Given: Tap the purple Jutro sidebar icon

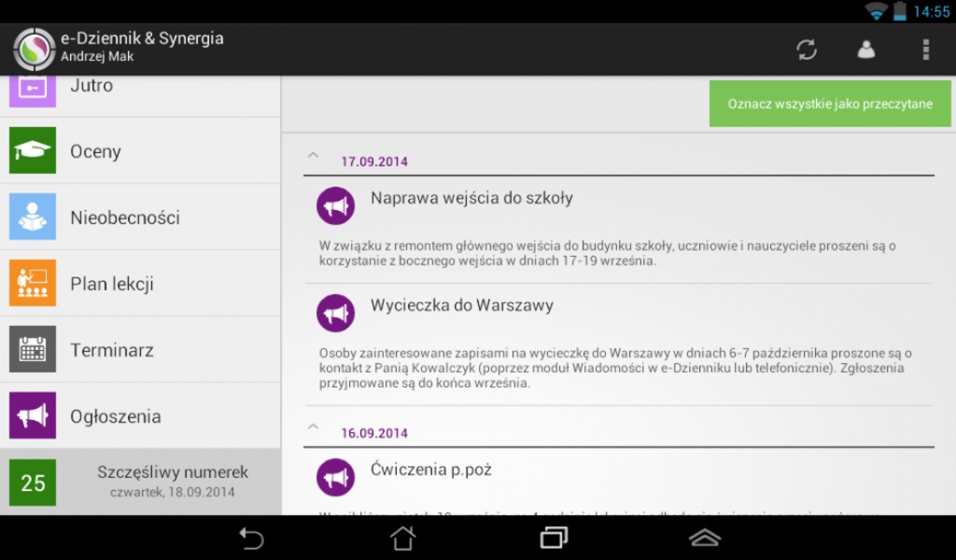Looking at the screenshot, I should click(x=33, y=91).
